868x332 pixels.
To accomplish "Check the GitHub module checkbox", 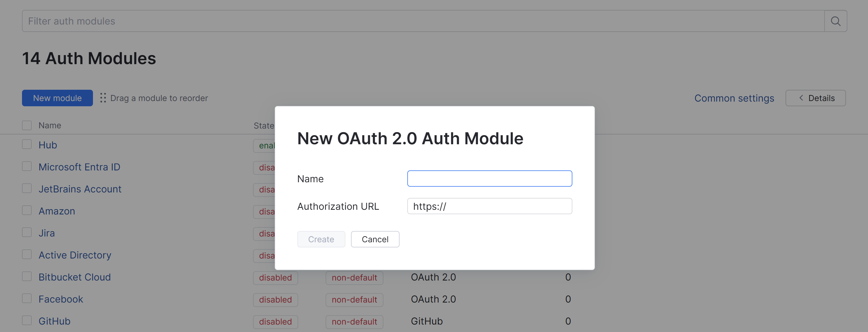I will click(27, 320).
